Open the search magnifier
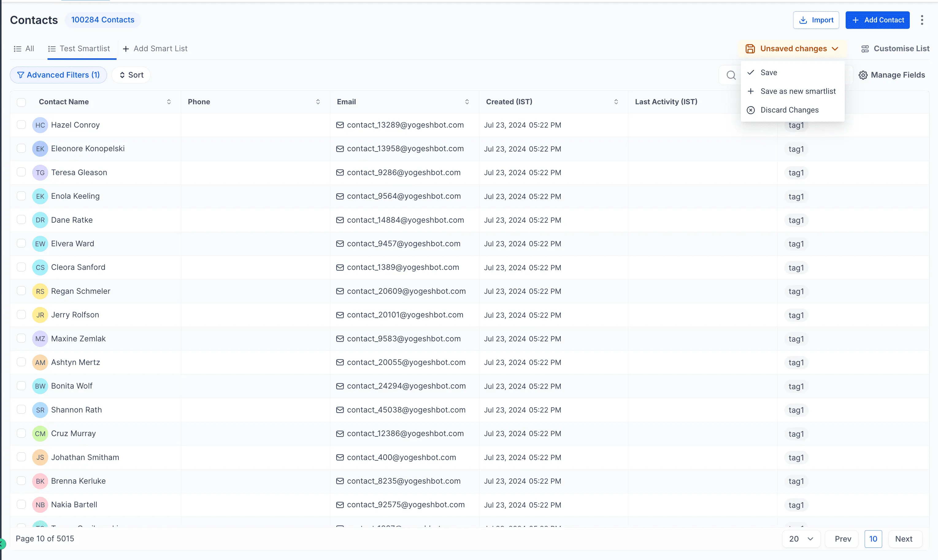Viewport: 938px width, 560px height. coord(731,75)
